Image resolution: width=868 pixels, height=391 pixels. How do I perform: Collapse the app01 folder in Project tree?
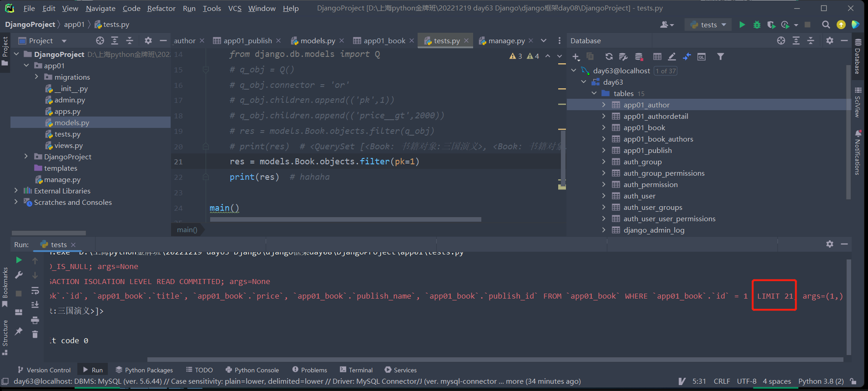pyautogui.click(x=26, y=66)
